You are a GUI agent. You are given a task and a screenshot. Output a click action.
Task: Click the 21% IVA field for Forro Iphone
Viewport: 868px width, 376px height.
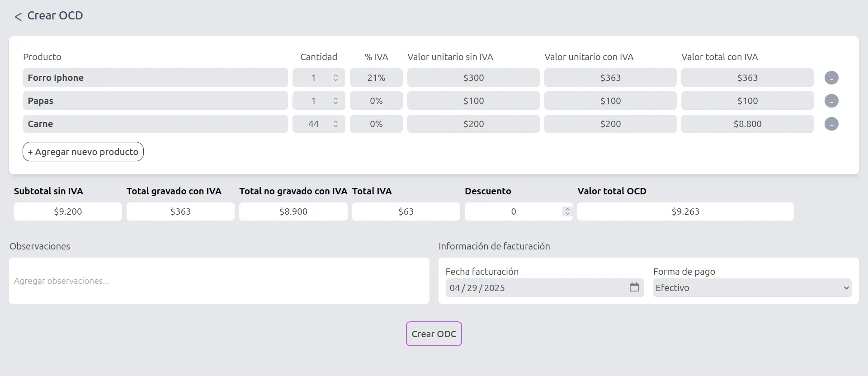pyautogui.click(x=376, y=78)
